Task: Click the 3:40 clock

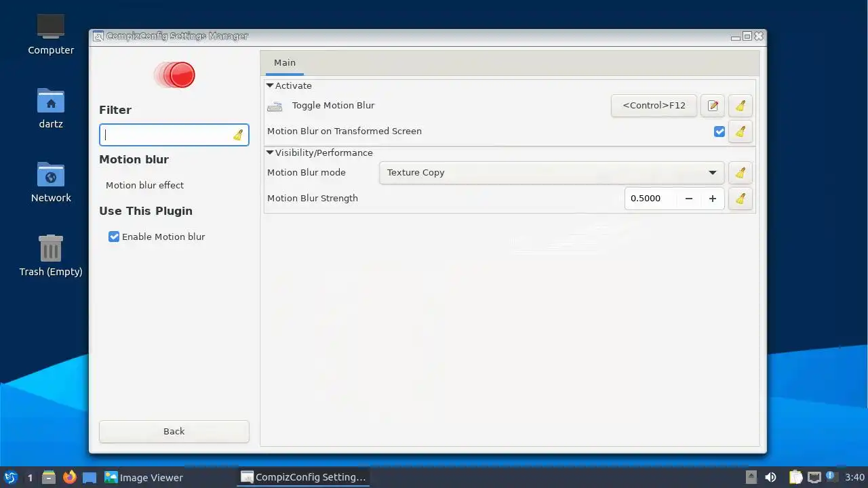Action: pos(854,477)
